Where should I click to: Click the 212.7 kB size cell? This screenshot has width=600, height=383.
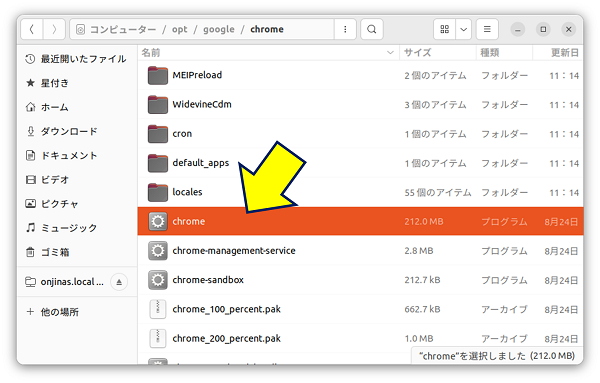coord(422,280)
